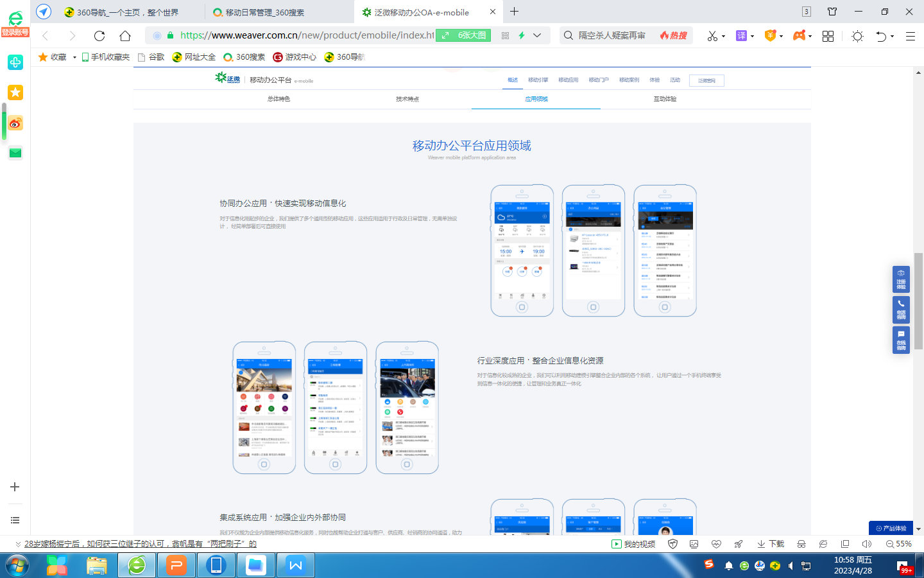Screen dimensions: 924x578
Task: Click the Weaver 泛微 logo
Action: (x=228, y=78)
